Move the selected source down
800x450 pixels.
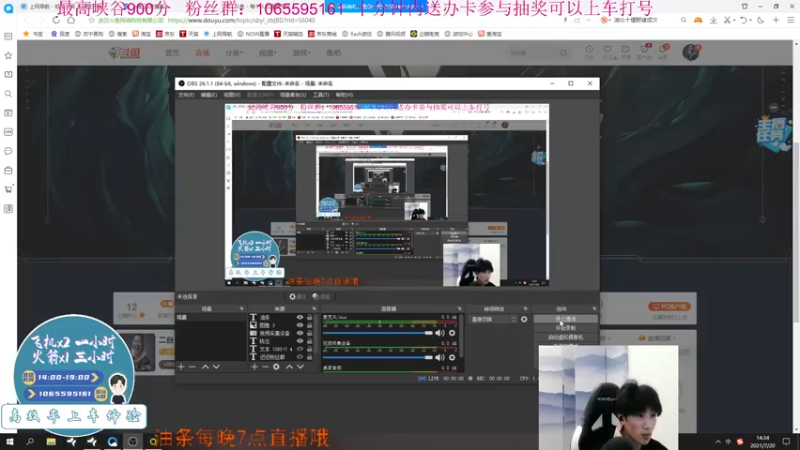pyautogui.click(x=301, y=367)
